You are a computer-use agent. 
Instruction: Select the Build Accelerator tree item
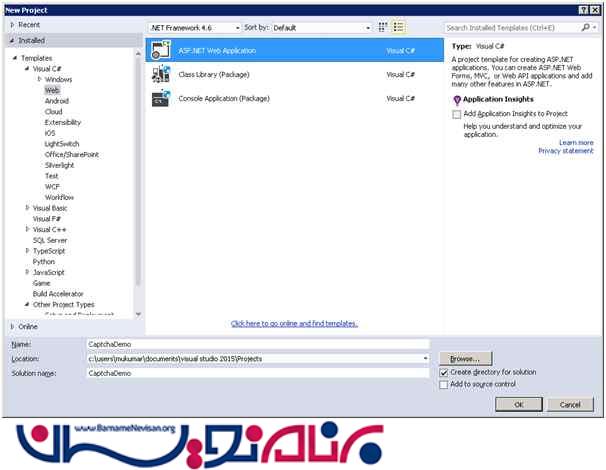(x=58, y=294)
